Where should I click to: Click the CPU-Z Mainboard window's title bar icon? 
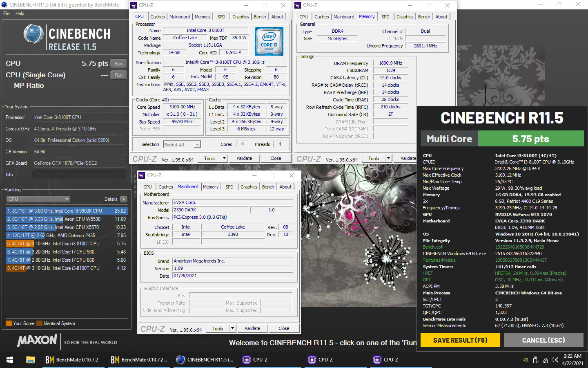(142, 175)
